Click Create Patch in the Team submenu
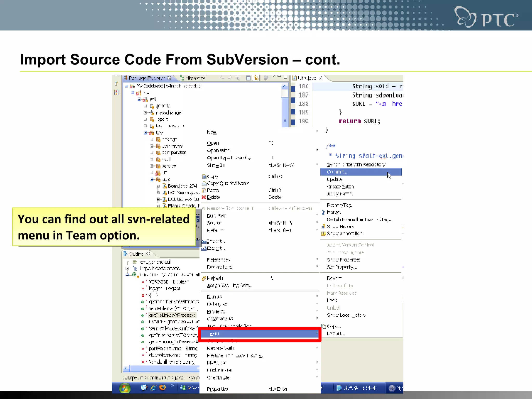Image resolution: width=532 pixels, height=399 pixels. point(340,187)
